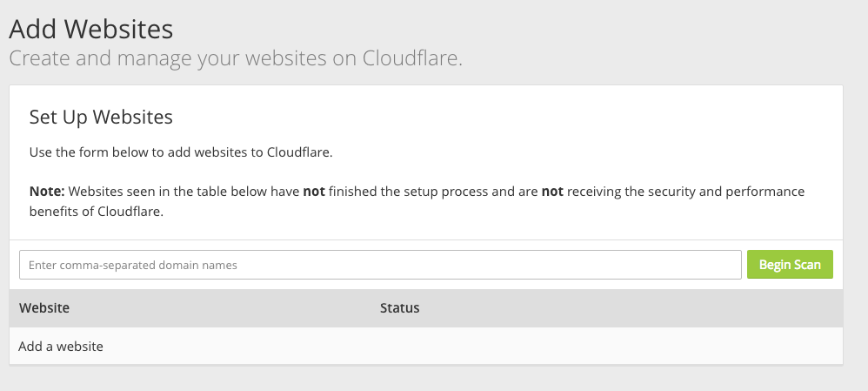Click the first bold 'not' in the note

coord(314,192)
